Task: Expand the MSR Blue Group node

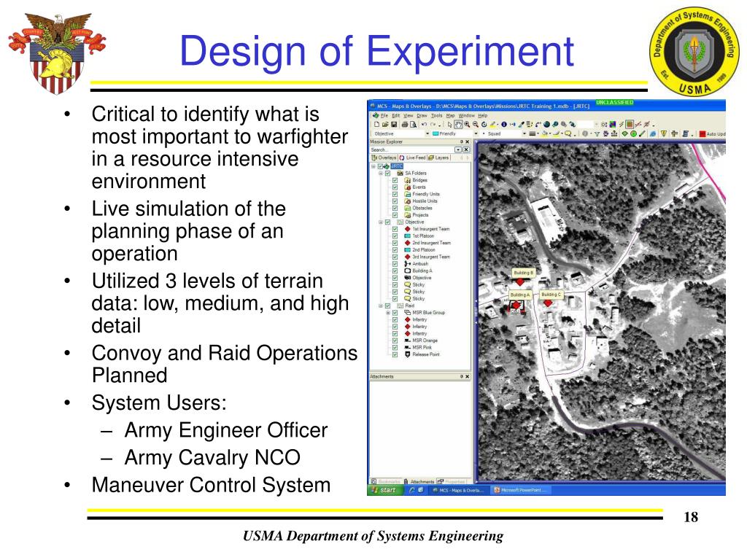Action: point(388,313)
